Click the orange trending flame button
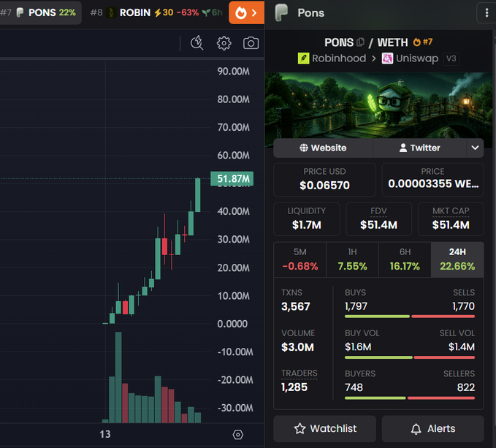Screen dimensions: 496x448 click(246, 12)
